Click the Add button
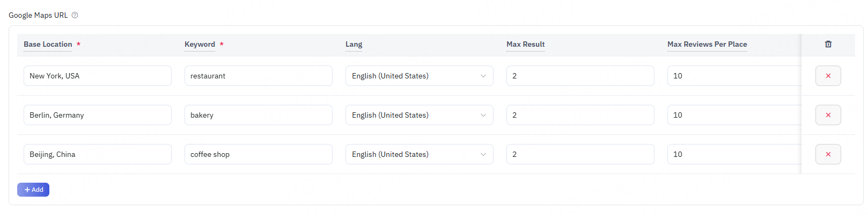This screenshot has width=868, height=216. click(x=33, y=190)
